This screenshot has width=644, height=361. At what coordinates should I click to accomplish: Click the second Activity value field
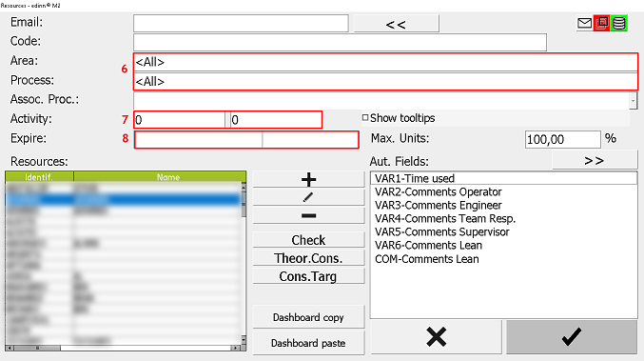(276, 120)
